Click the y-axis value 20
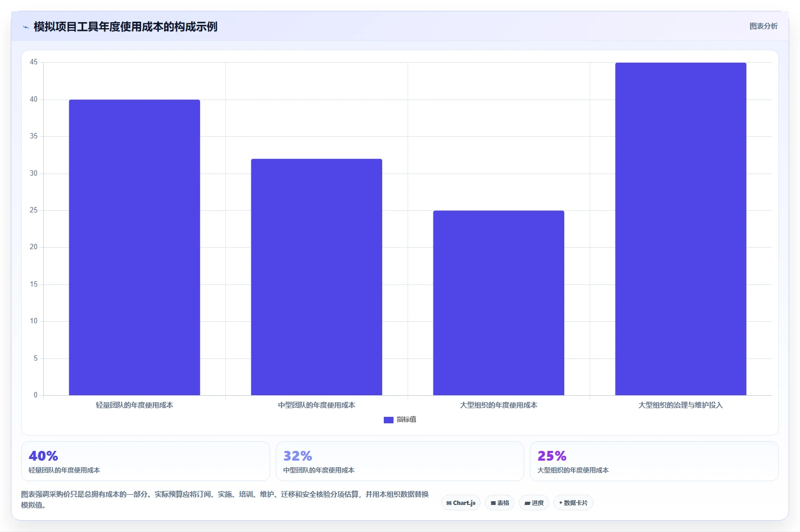The width and height of the screenshot is (800, 532). pyautogui.click(x=34, y=247)
